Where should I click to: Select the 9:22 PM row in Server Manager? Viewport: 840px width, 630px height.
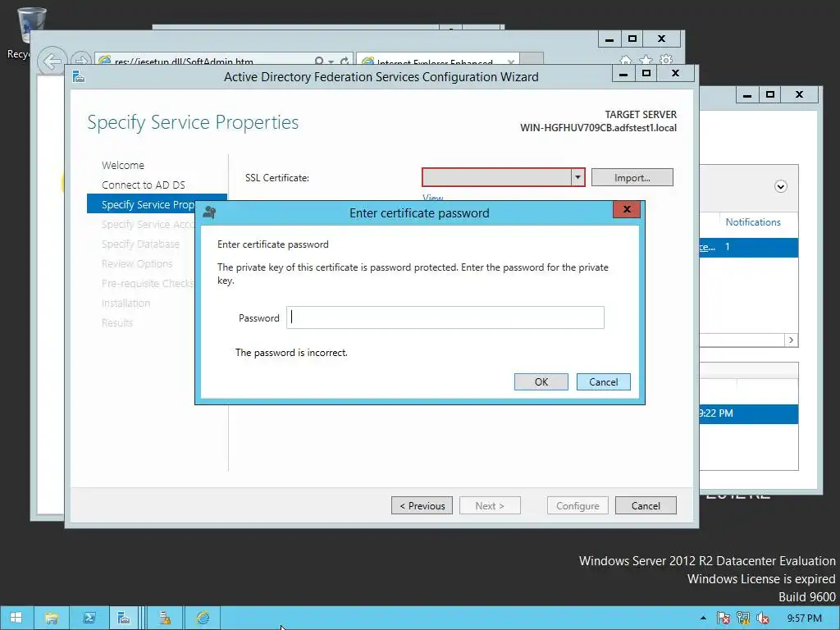pyautogui.click(x=748, y=413)
